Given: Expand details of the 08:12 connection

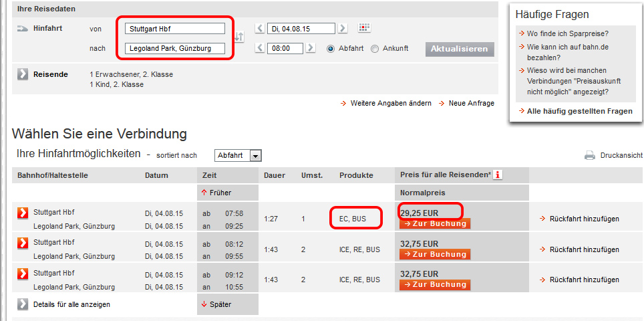Looking at the screenshot, I should click(x=23, y=243).
